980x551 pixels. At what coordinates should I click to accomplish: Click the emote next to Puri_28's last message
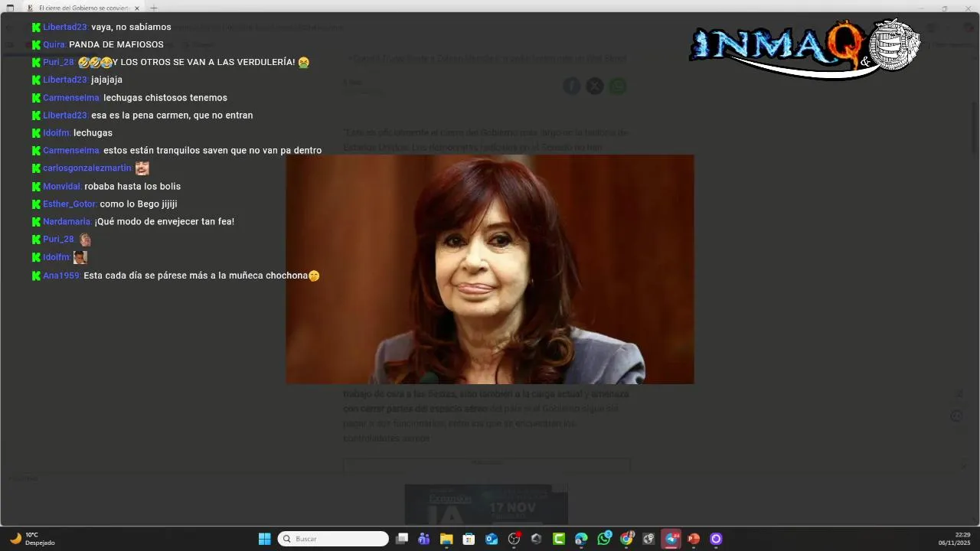tap(85, 240)
